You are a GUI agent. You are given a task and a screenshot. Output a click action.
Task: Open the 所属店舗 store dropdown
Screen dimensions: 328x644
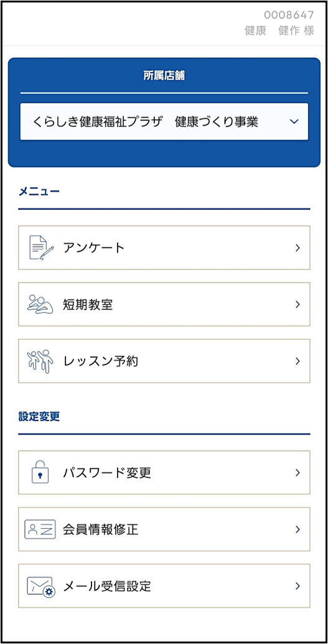[x=164, y=121]
